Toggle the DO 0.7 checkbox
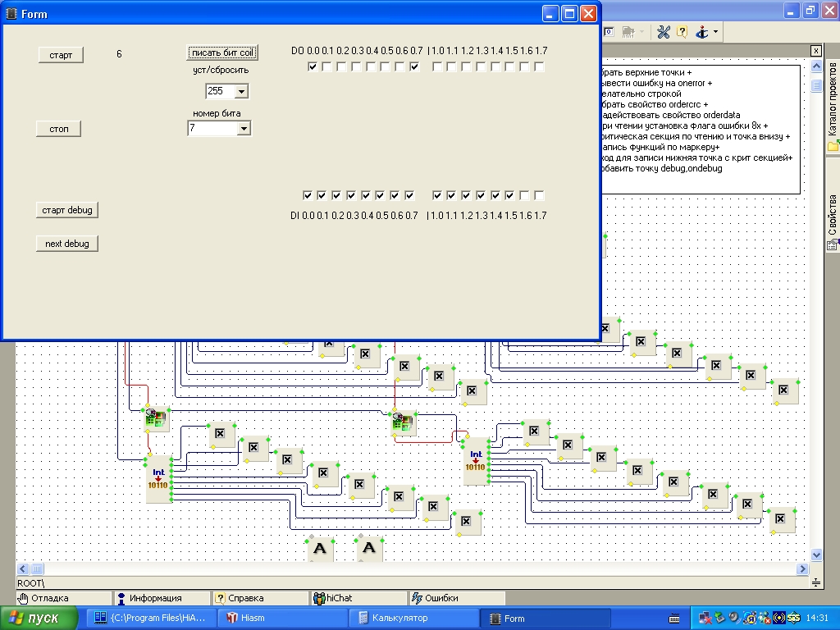840x630 pixels. coord(414,67)
